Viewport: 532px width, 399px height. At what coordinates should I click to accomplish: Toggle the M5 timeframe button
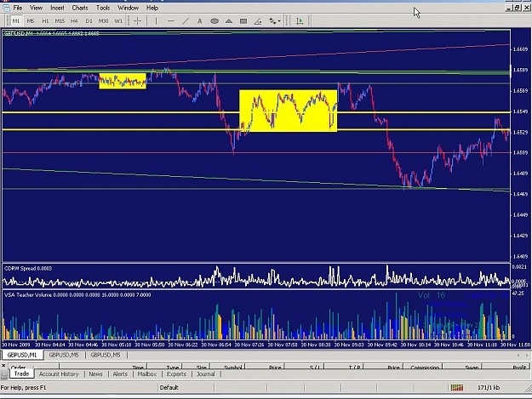click(31, 21)
